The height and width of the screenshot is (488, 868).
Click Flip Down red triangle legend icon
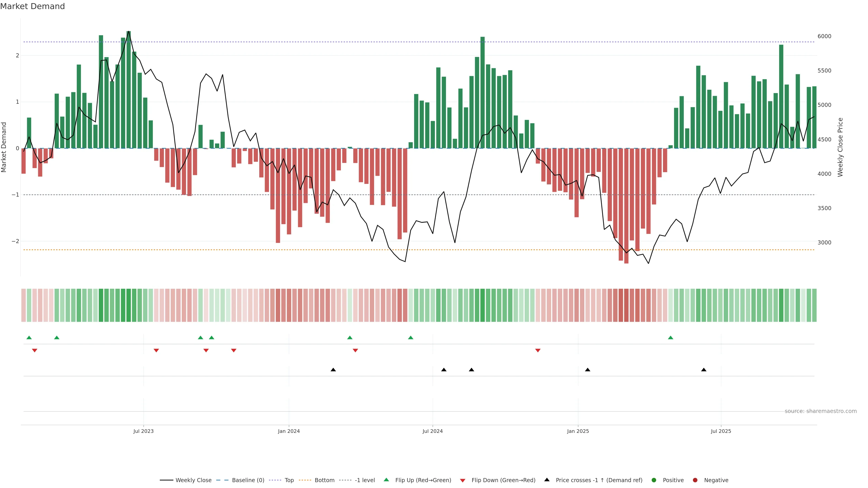(x=463, y=481)
